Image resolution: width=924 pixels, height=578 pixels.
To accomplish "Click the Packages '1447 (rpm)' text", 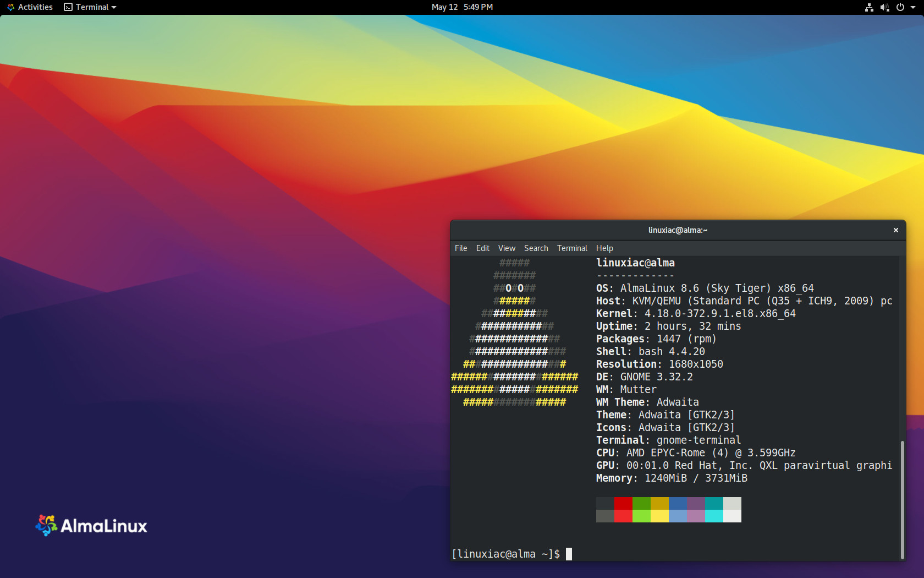I will [x=687, y=339].
